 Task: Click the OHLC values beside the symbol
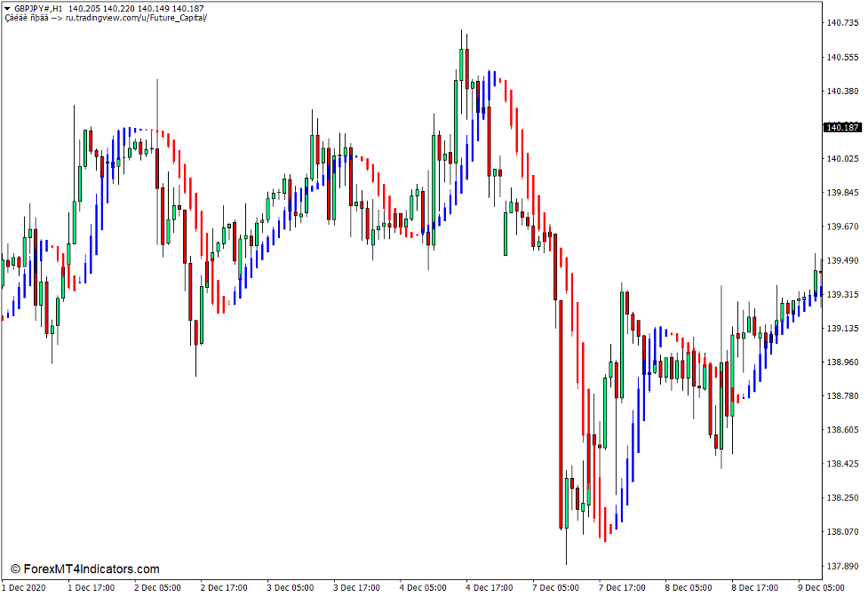click(133, 8)
